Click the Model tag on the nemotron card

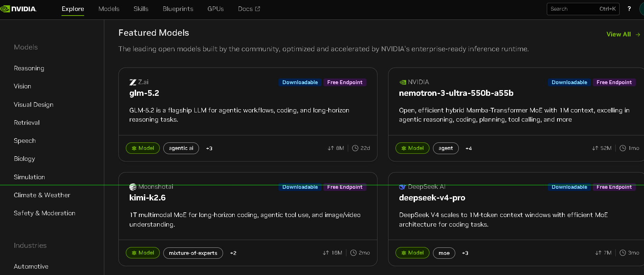point(412,148)
